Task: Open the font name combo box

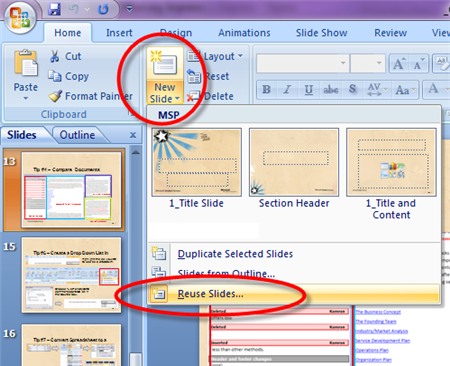Action: pos(303,63)
